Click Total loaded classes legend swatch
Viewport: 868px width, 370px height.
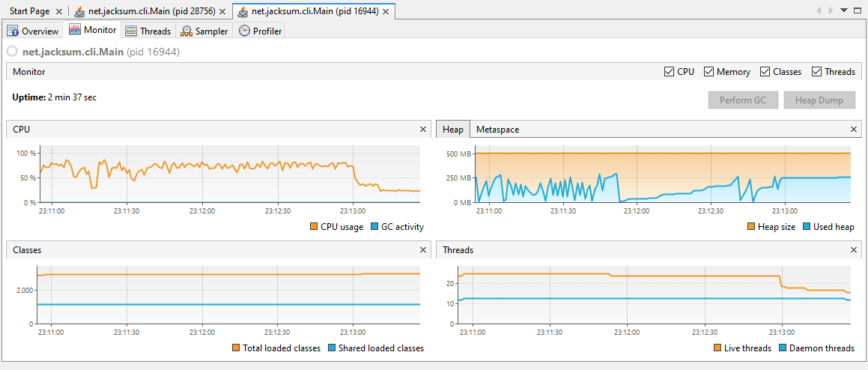(236, 348)
